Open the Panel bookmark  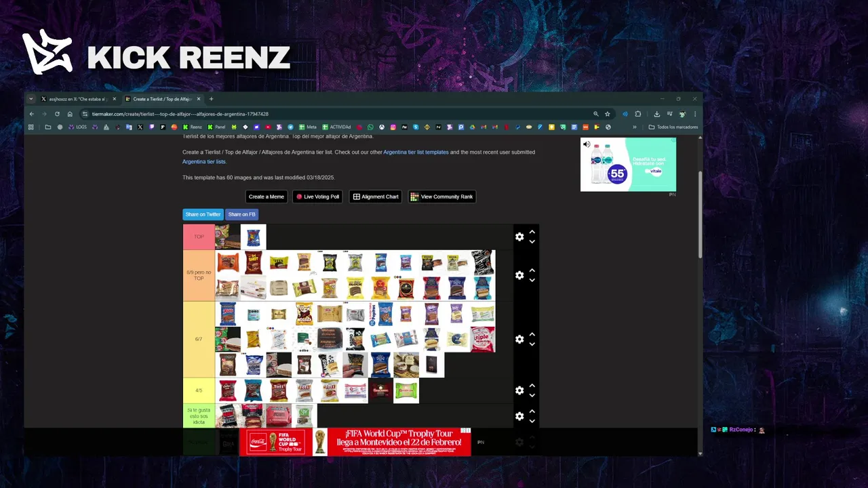tap(216, 127)
